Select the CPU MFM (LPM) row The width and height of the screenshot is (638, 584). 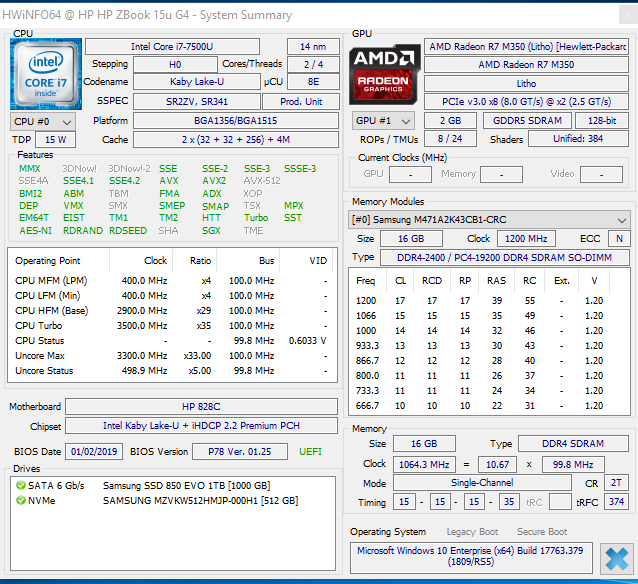172,281
